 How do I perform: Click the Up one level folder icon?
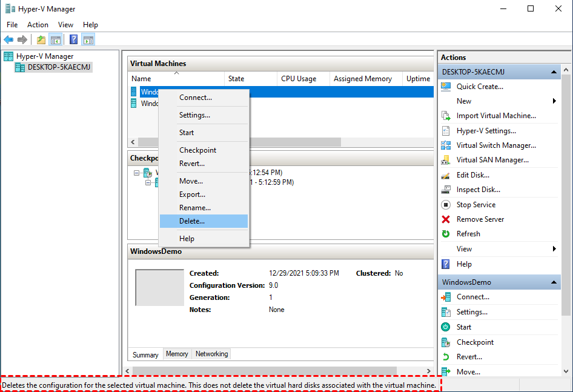[41, 39]
